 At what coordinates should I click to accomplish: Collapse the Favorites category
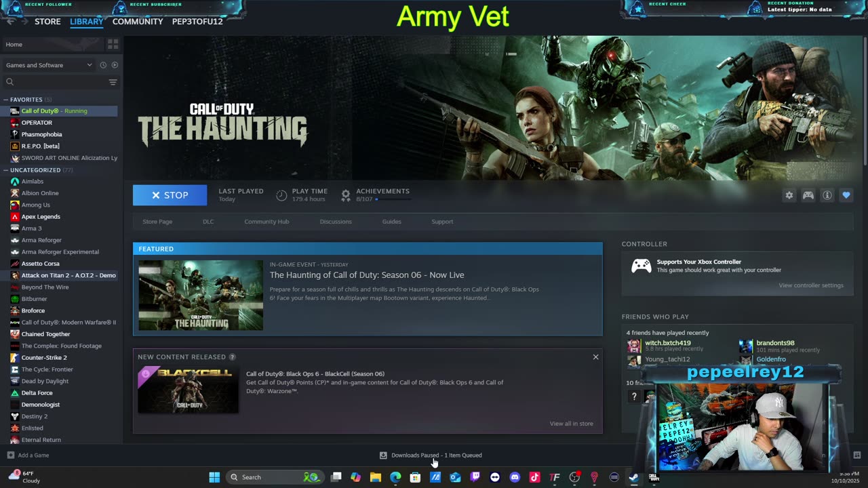click(5, 100)
